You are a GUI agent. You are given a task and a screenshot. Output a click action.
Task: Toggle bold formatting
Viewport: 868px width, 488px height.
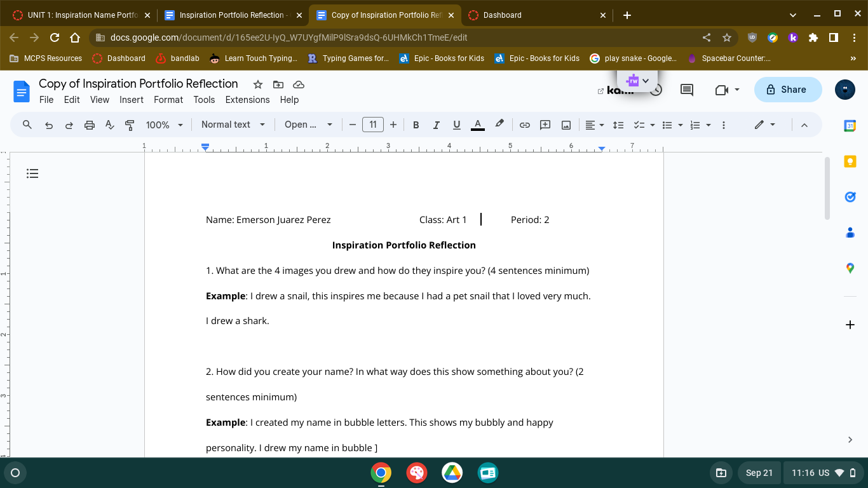coord(416,125)
